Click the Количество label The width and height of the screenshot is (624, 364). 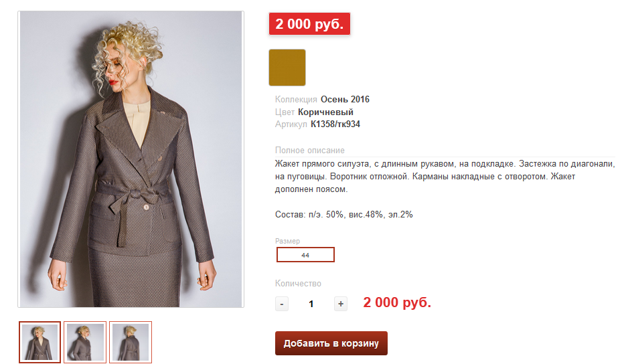(x=298, y=284)
